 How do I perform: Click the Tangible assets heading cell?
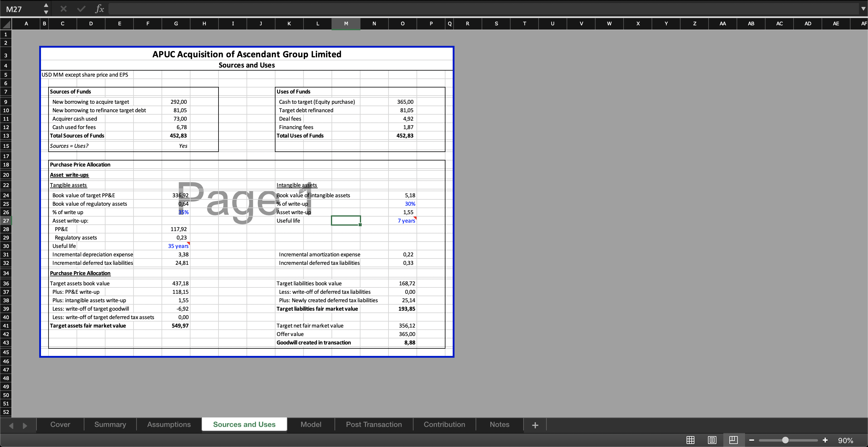pos(68,185)
